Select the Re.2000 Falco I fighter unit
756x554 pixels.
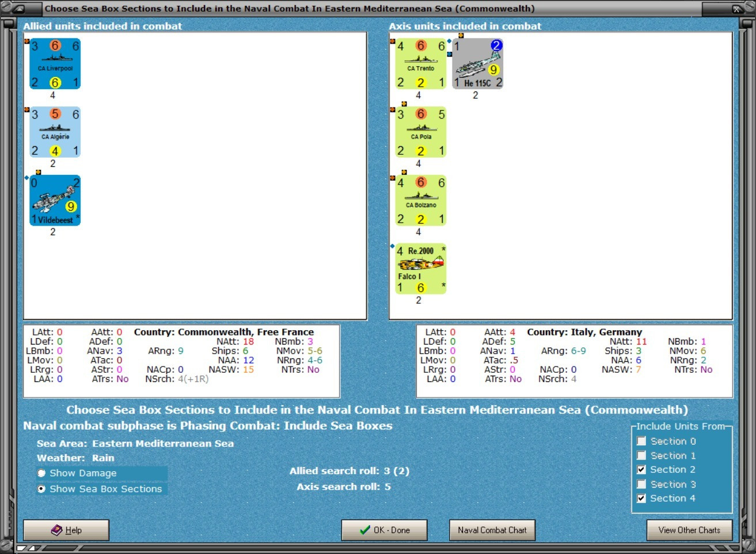(421, 269)
